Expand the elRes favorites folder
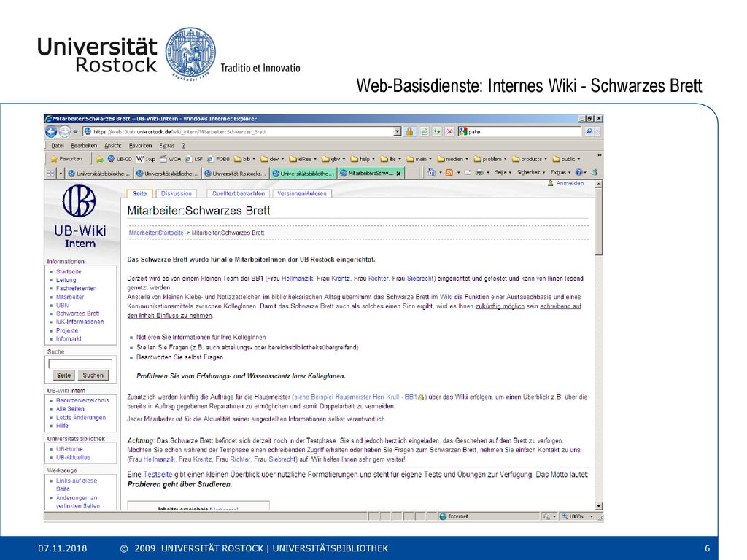 pos(303,159)
